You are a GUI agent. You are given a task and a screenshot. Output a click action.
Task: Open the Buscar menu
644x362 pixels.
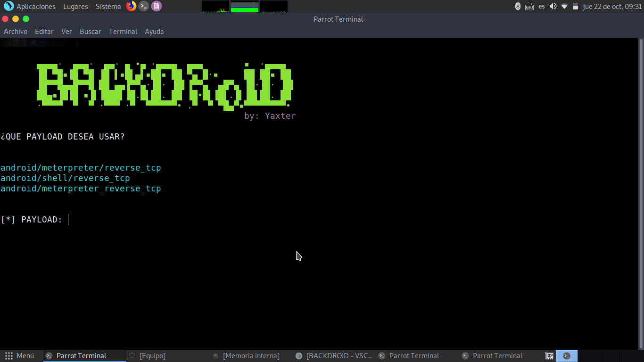[x=91, y=32]
